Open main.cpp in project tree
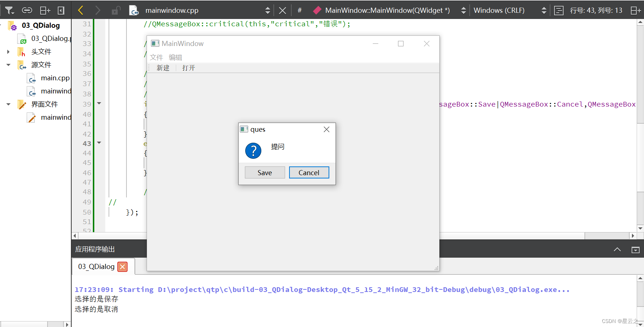Image resolution: width=644 pixels, height=327 pixels. (55, 78)
